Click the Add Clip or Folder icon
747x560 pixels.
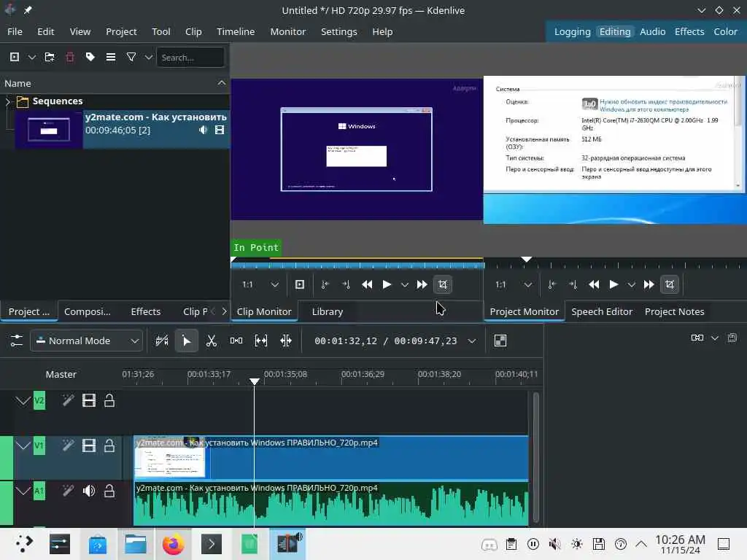[15, 57]
